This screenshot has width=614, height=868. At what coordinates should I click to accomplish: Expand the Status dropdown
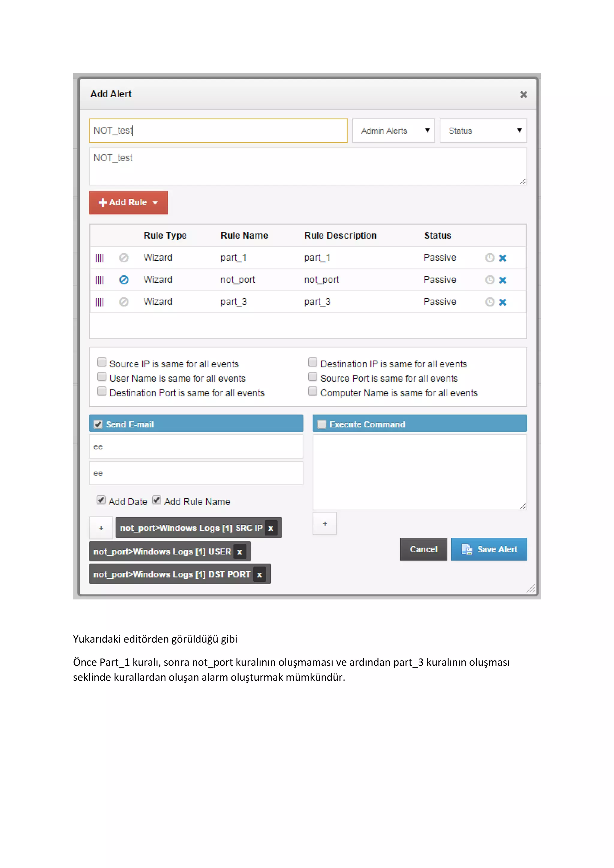click(483, 131)
